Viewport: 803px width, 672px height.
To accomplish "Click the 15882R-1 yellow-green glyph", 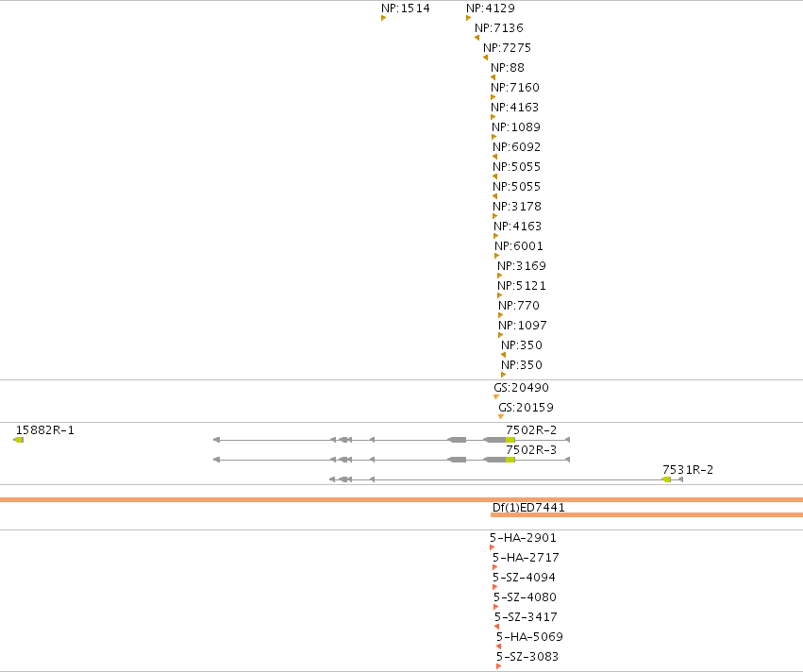I will [19, 440].
